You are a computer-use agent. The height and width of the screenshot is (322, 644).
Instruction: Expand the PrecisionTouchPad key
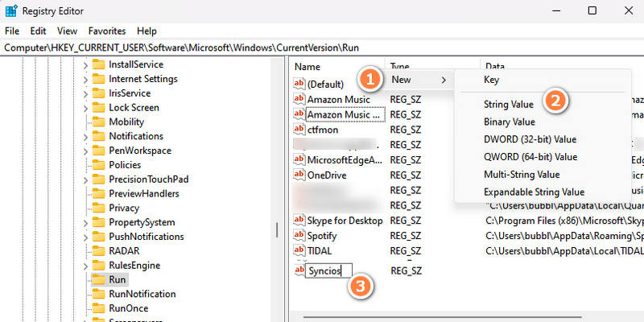tap(85, 180)
